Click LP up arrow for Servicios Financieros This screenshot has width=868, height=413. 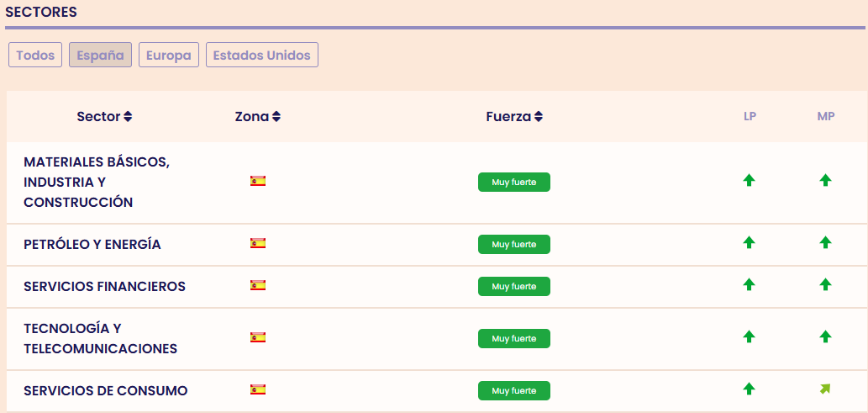pos(749,285)
